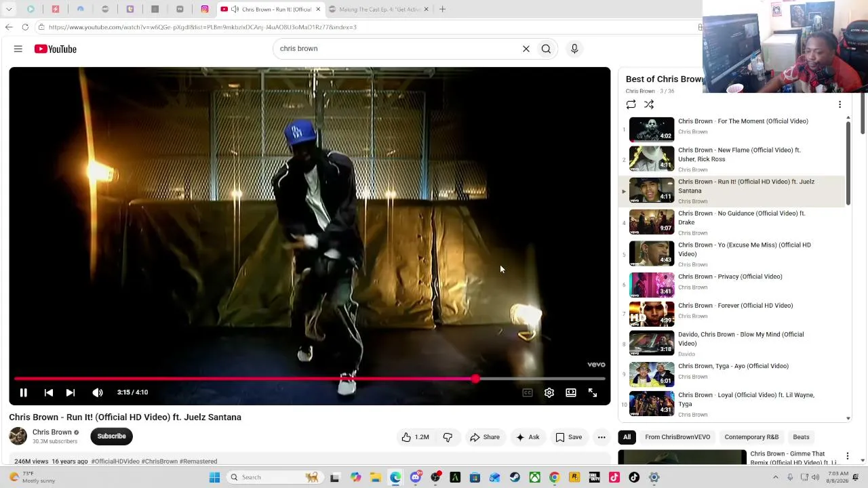Screen dimensions: 868x488
Task: Select the All filter chip
Action: click(627, 437)
